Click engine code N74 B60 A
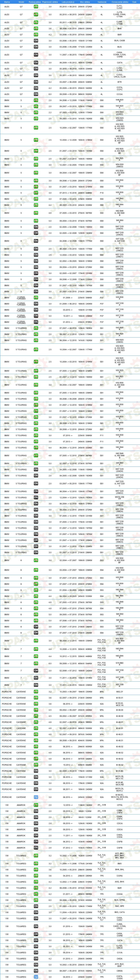Viewport: 140px width, 980px height. (120, 664)
